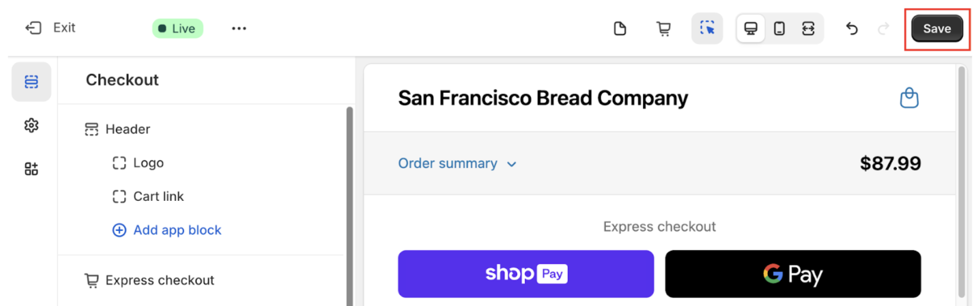Click the shopping bag icon in preview
The width and height of the screenshot is (980, 306).
click(909, 97)
